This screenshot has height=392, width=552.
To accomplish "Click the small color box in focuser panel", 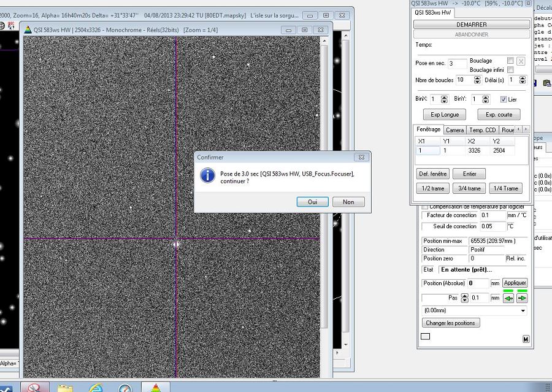I will 426,336.
